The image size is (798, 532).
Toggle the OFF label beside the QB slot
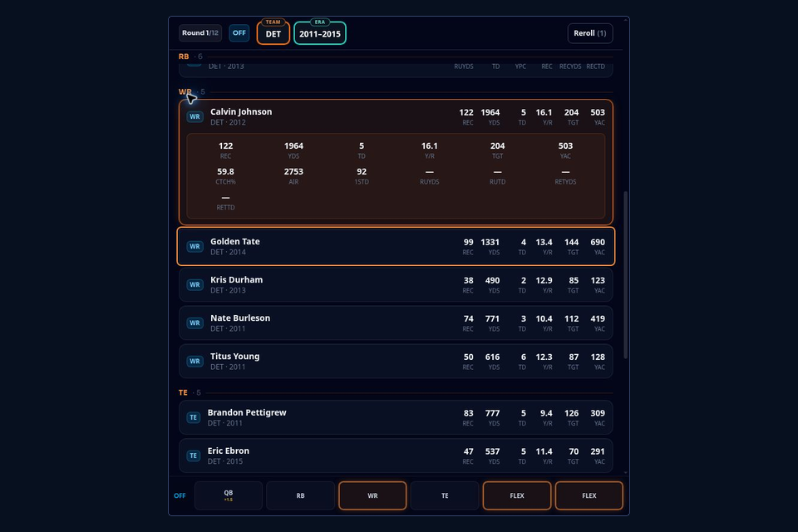[180, 495]
